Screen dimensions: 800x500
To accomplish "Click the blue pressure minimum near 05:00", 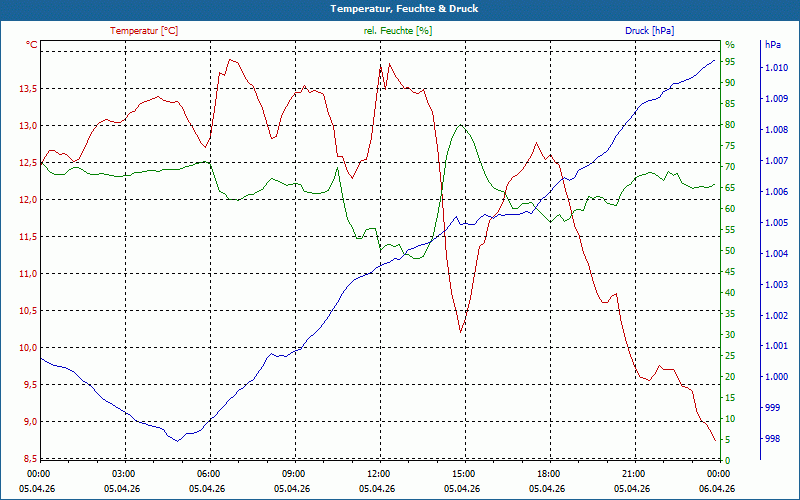I will [x=178, y=441].
